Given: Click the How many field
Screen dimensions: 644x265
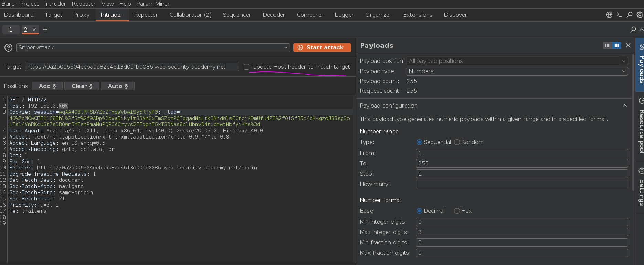Looking at the screenshot, I should pos(522,184).
